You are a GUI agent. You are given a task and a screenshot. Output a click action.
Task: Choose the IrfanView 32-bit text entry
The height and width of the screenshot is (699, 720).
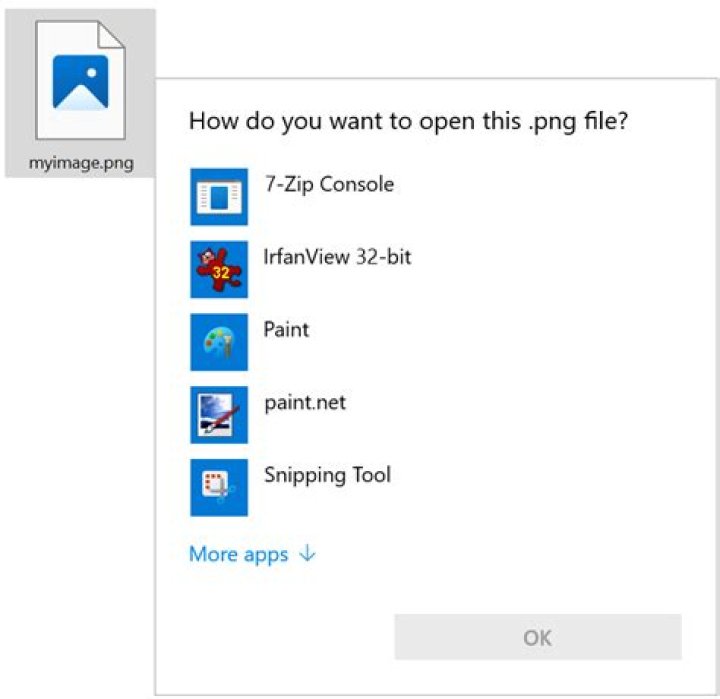click(x=337, y=257)
